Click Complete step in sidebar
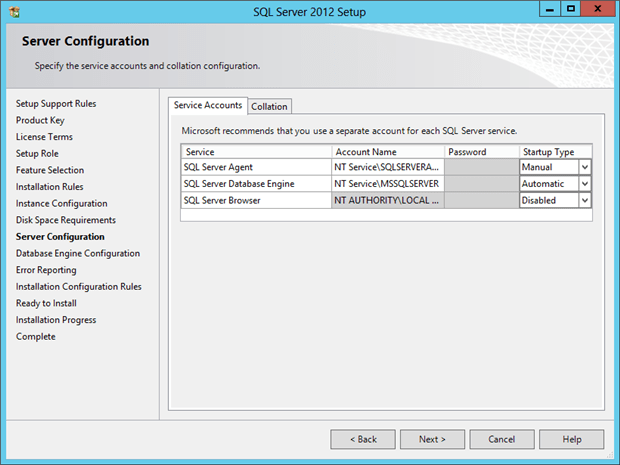The image size is (620, 465). point(36,336)
